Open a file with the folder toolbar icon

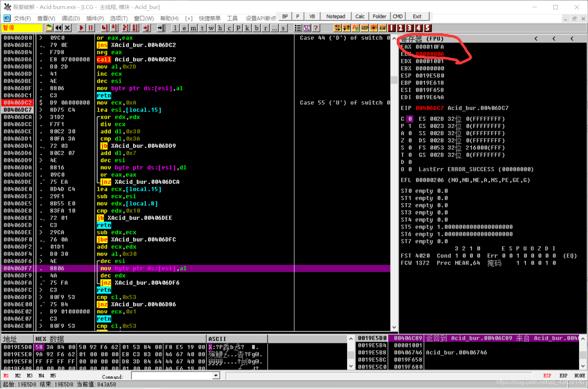49,28
